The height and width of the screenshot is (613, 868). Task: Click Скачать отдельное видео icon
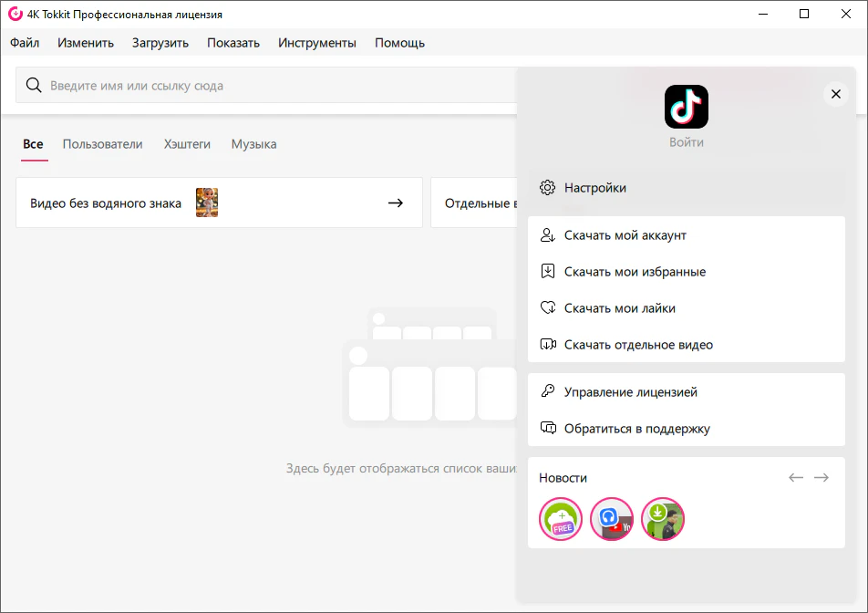point(548,345)
